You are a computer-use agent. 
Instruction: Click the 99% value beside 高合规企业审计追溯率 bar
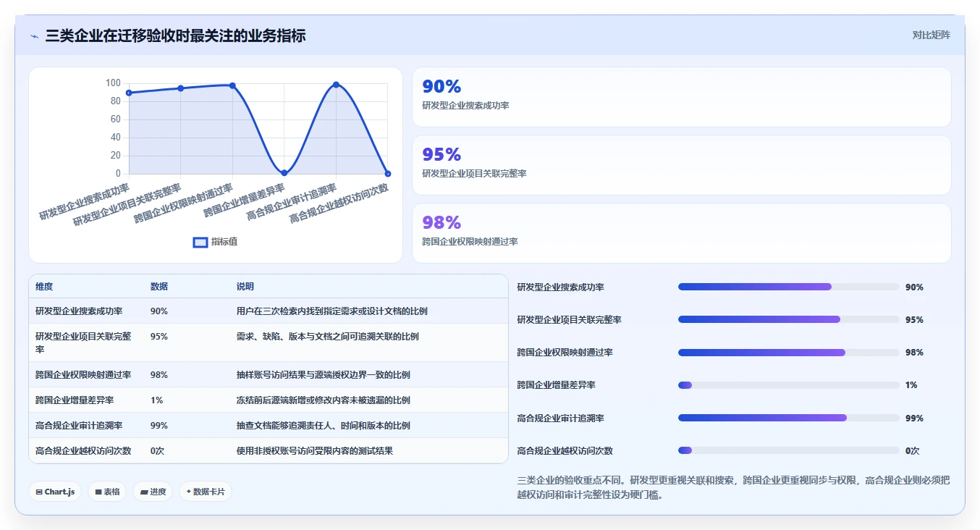(x=914, y=418)
